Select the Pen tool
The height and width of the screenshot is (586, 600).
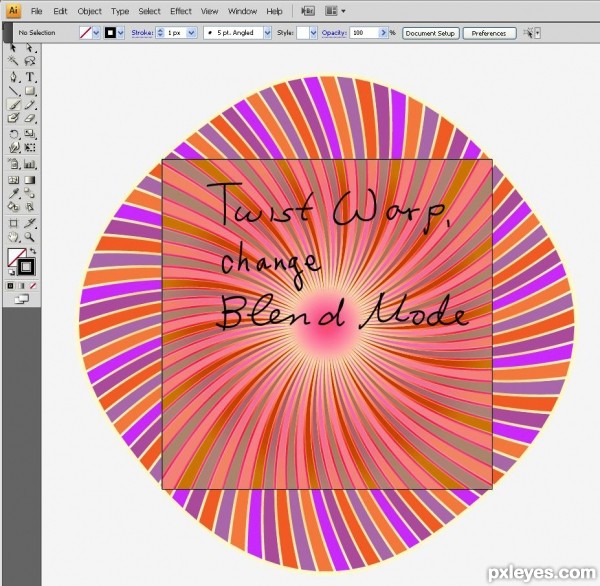point(14,77)
